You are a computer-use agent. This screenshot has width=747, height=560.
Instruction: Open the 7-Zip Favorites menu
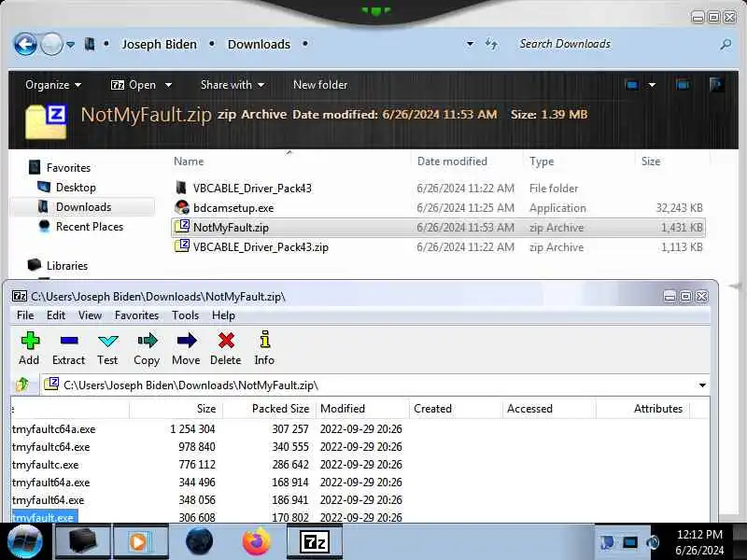point(136,315)
